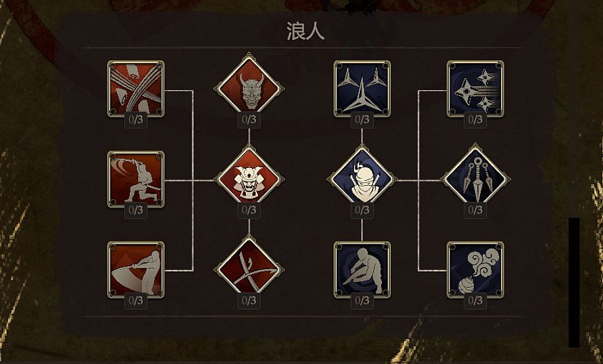Viewport: 603px width, 364px height.
Task: Select the three kunai knives skill
Action: tap(475, 179)
